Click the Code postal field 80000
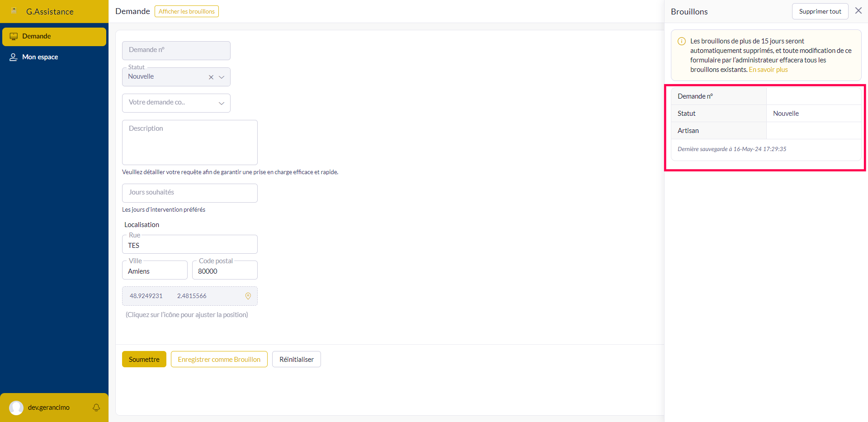This screenshot has width=868, height=422. [225, 270]
